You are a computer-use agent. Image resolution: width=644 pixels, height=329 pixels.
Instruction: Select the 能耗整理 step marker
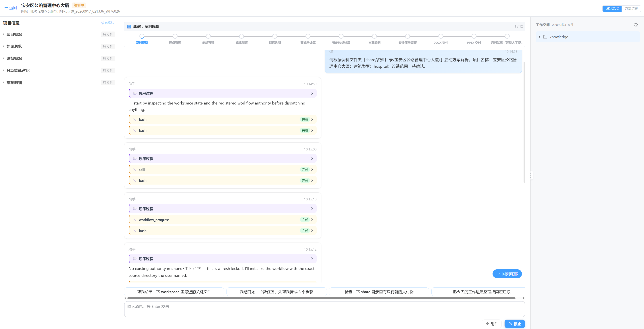click(208, 36)
